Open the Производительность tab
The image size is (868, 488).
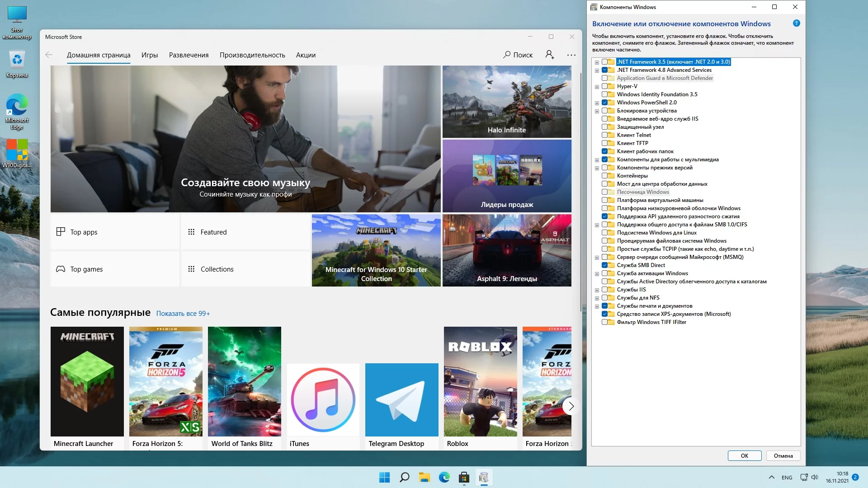tap(252, 55)
